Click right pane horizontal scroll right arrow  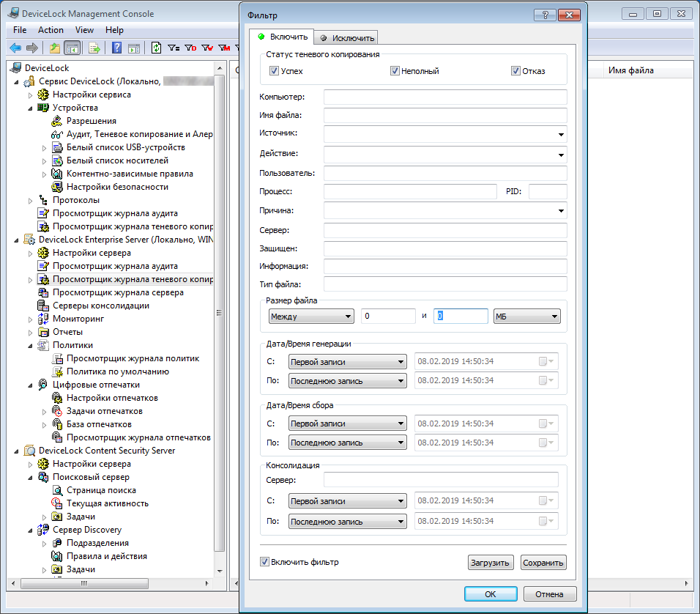click(686, 583)
